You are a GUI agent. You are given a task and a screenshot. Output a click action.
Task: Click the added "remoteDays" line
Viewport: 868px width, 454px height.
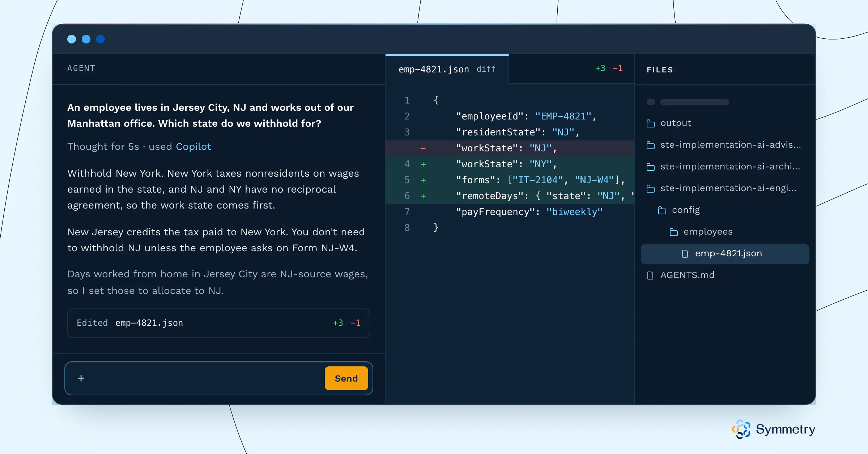[510, 196]
